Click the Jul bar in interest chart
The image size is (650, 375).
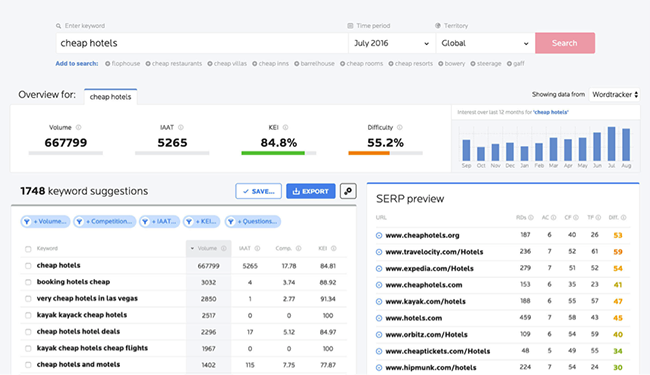pos(611,144)
